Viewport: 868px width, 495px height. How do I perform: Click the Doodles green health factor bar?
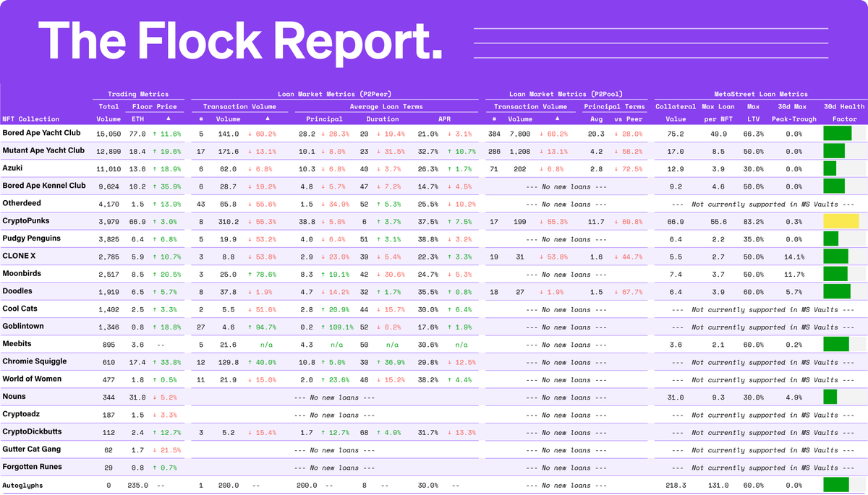tap(838, 291)
